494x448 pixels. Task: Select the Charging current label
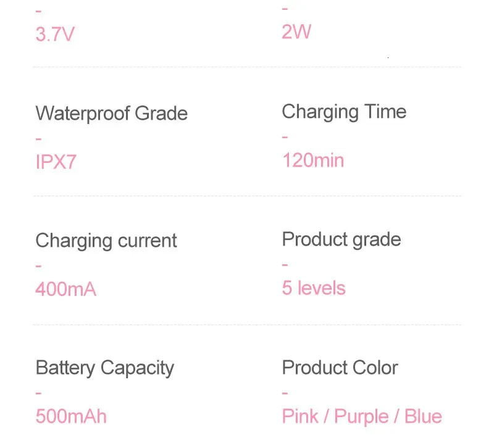click(106, 241)
